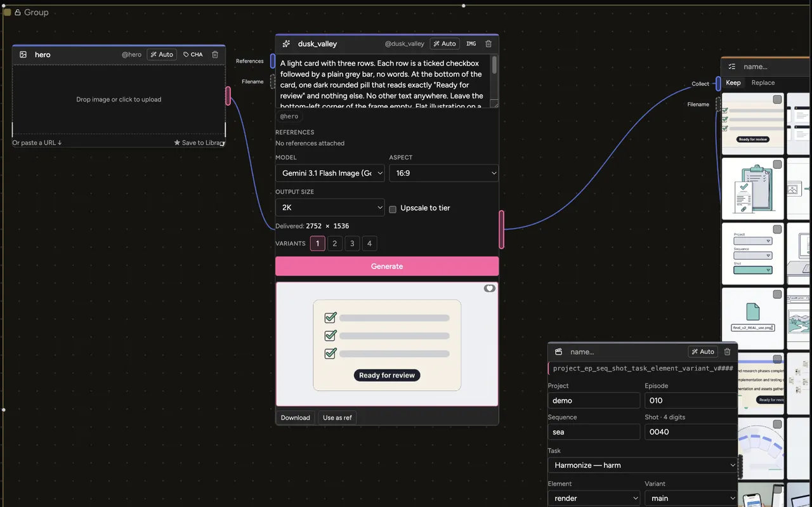Click the pink Generate button
The image size is (812, 507).
pyautogui.click(x=387, y=266)
